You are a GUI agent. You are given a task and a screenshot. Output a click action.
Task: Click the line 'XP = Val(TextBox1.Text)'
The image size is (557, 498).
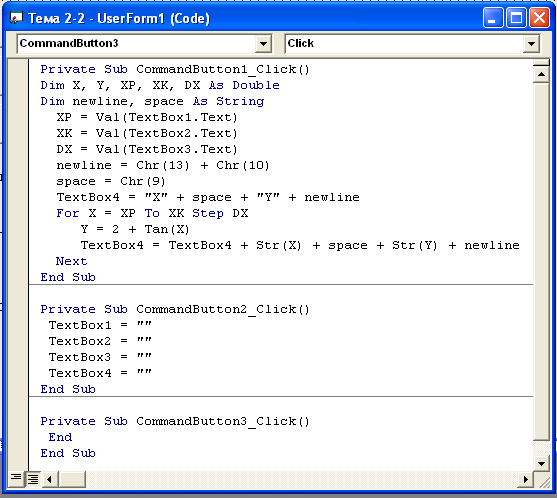pyautogui.click(x=147, y=117)
